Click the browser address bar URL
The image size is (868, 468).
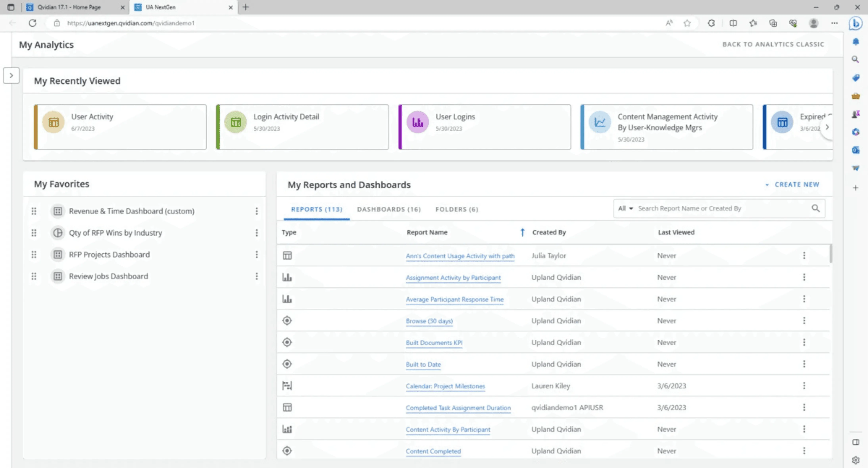[131, 23]
